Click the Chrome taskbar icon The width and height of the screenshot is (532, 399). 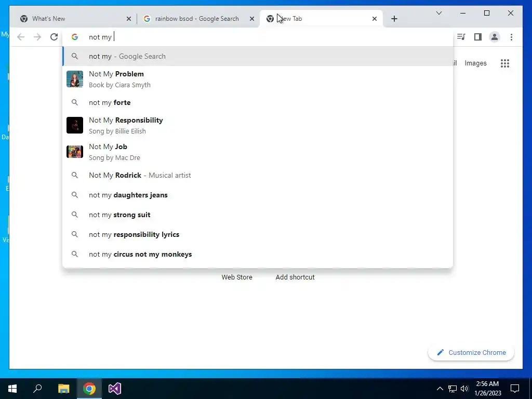click(x=89, y=389)
